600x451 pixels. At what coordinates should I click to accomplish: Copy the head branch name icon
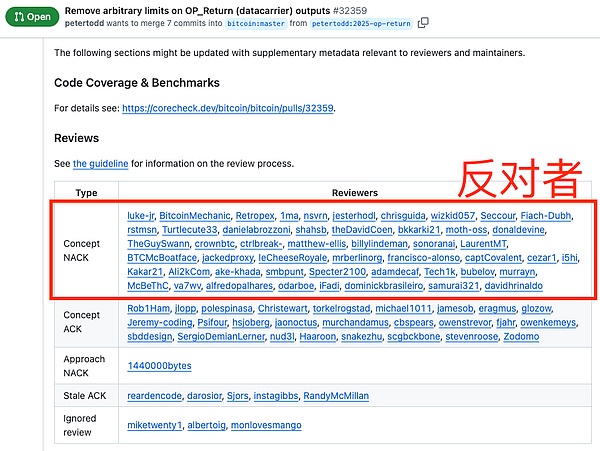[x=423, y=23]
